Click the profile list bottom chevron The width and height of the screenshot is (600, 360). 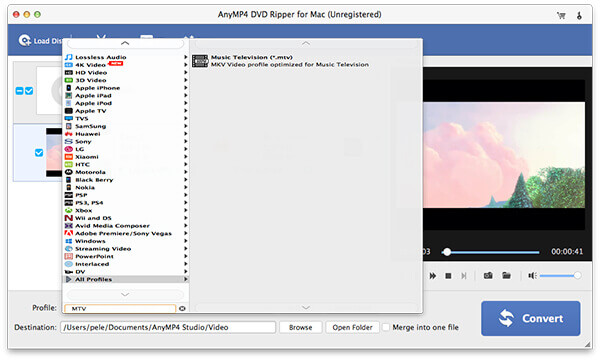tap(125, 295)
